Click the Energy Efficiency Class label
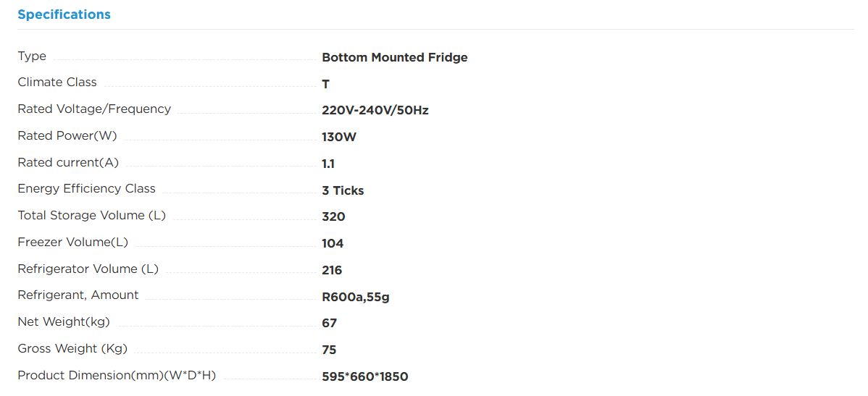The height and width of the screenshot is (396, 868). coord(86,189)
